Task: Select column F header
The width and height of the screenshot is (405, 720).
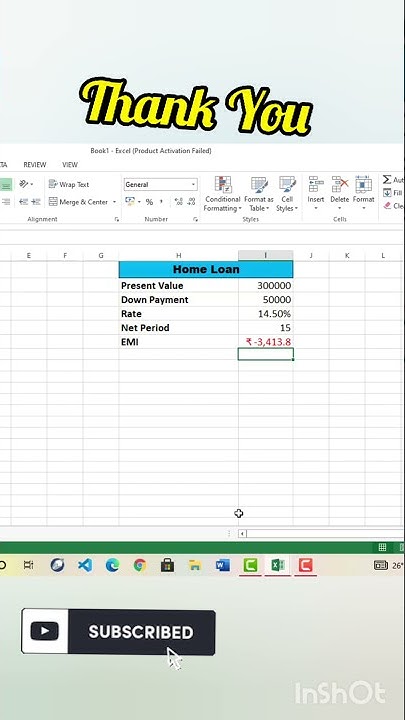Action: tap(65, 255)
